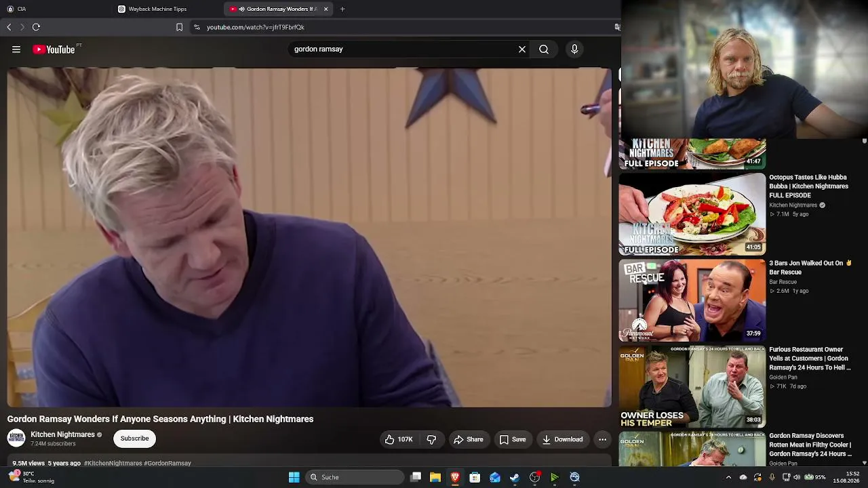Open the green arrow app on taskbar

point(555,477)
